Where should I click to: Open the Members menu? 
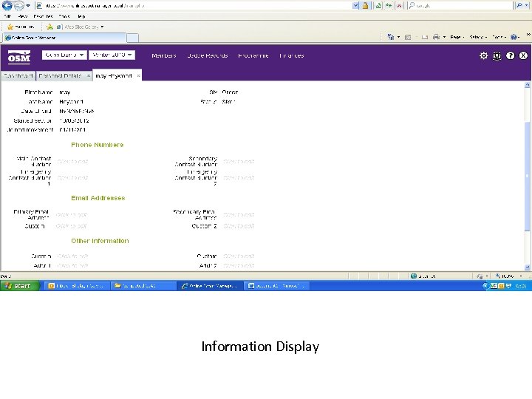tap(164, 55)
